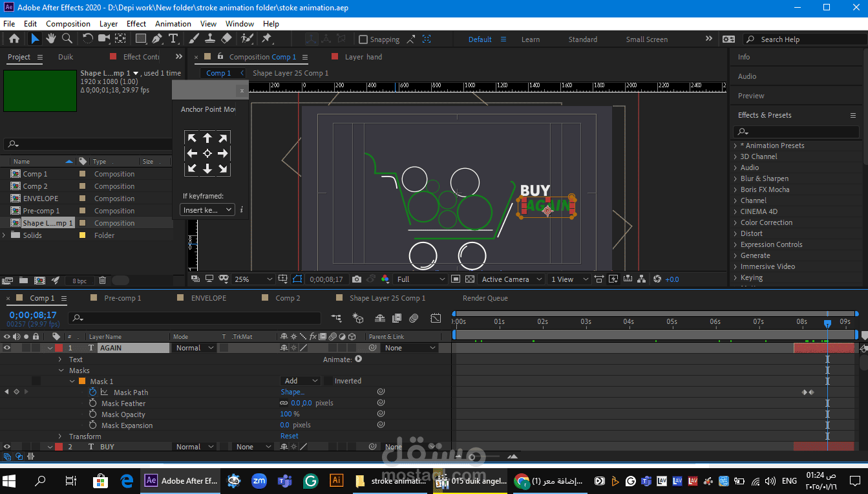The image size is (868, 494).
Task: Switch to the Render Queue tab
Action: 485,298
